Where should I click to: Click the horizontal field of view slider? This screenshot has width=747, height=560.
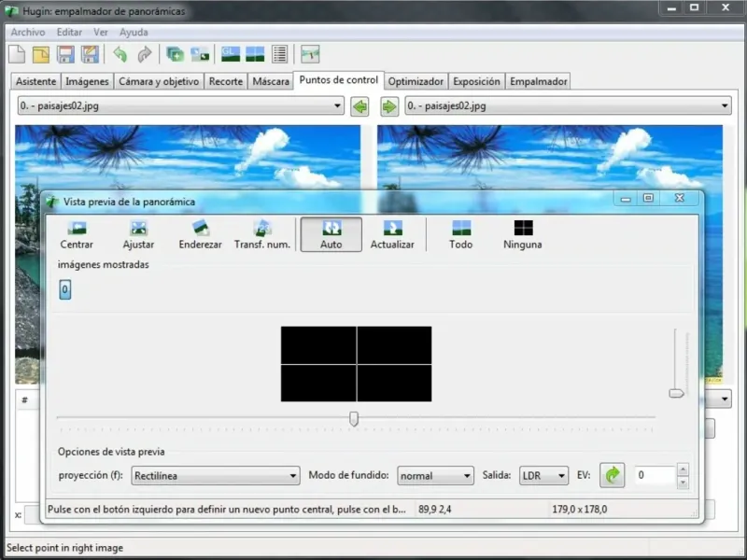354,418
